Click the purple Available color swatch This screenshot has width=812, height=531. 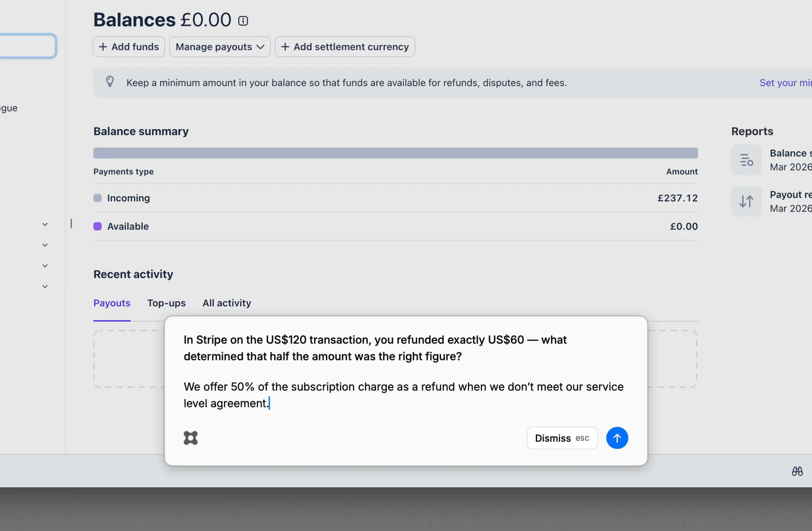pos(97,226)
